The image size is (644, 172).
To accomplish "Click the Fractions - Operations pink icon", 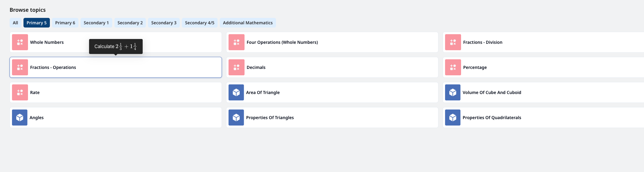I will [20, 67].
